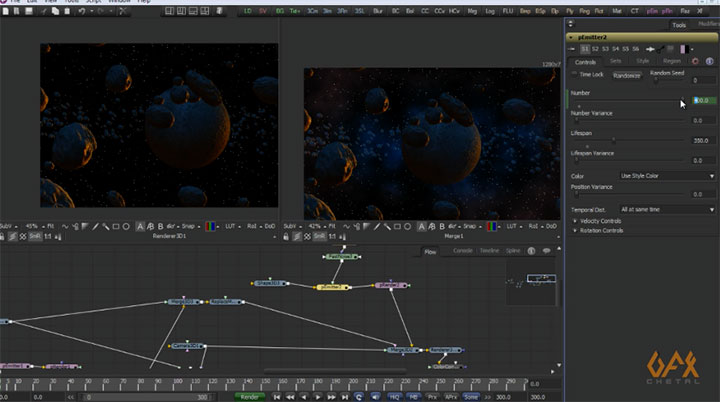Viewport: 720px width, 402px height.
Task: Switch to the Timeline tab
Action: coord(489,251)
